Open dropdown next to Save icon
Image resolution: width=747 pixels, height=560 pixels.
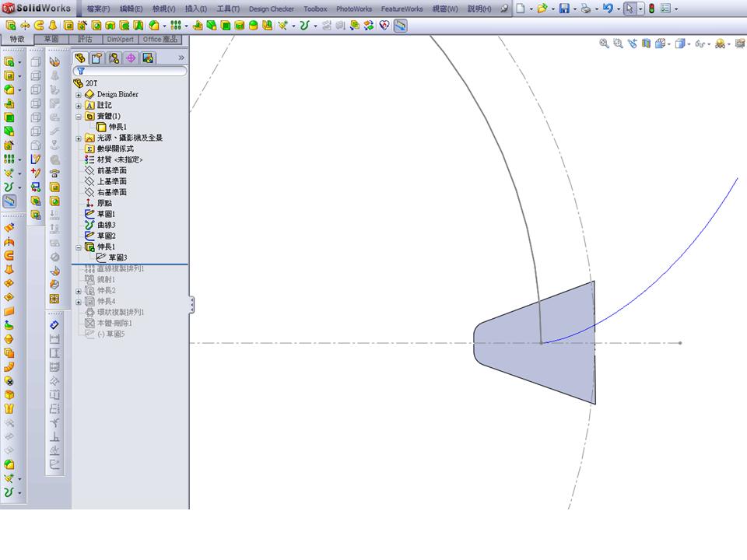(574, 9)
